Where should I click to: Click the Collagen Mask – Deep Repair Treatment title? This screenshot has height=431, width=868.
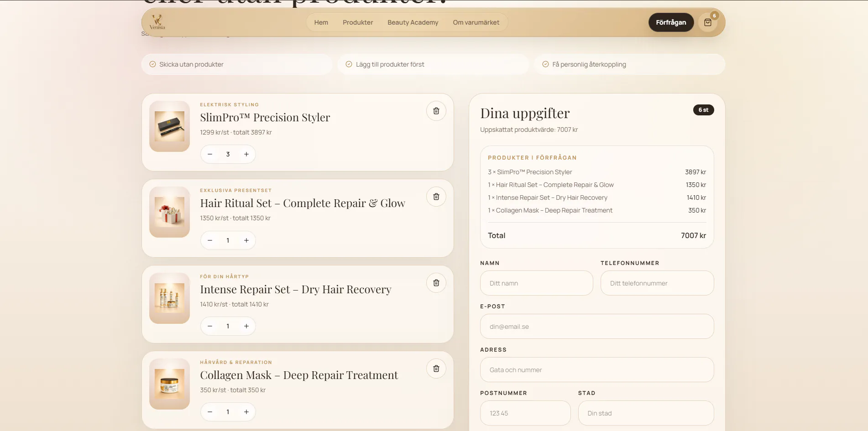(x=299, y=375)
